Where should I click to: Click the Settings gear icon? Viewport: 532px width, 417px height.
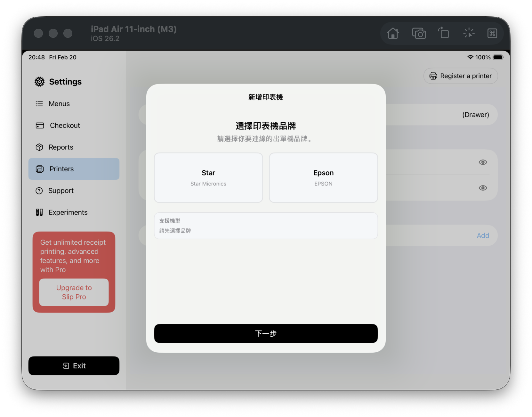tap(40, 82)
